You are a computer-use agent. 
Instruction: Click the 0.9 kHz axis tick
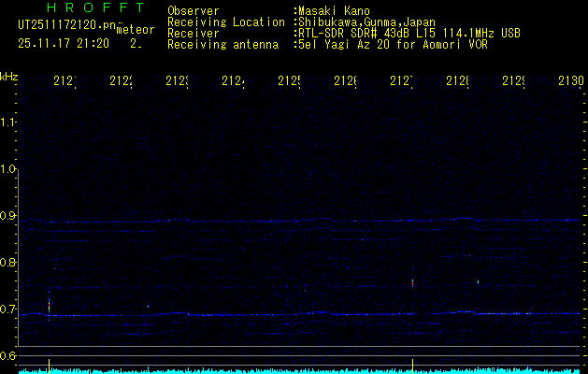click(x=9, y=216)
